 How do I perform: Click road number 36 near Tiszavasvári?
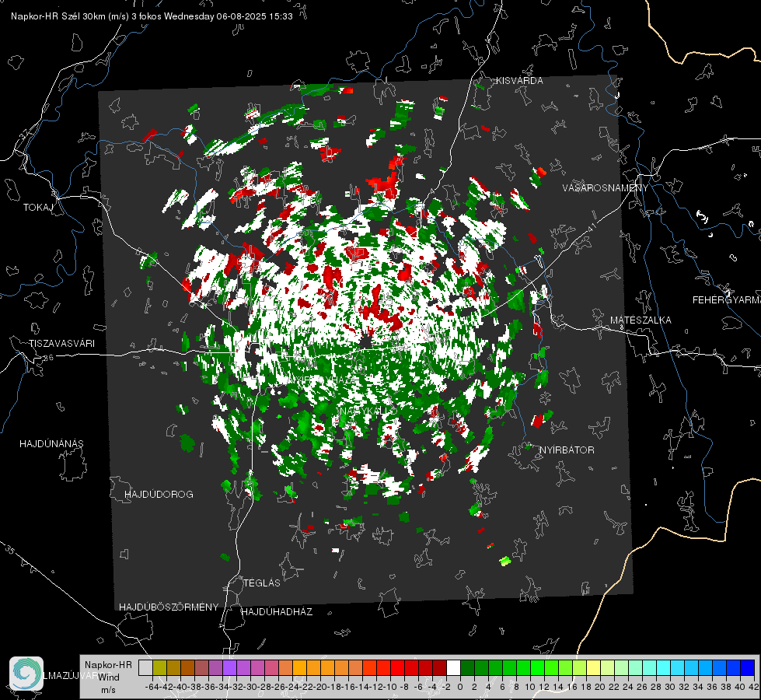click(48, 358)
